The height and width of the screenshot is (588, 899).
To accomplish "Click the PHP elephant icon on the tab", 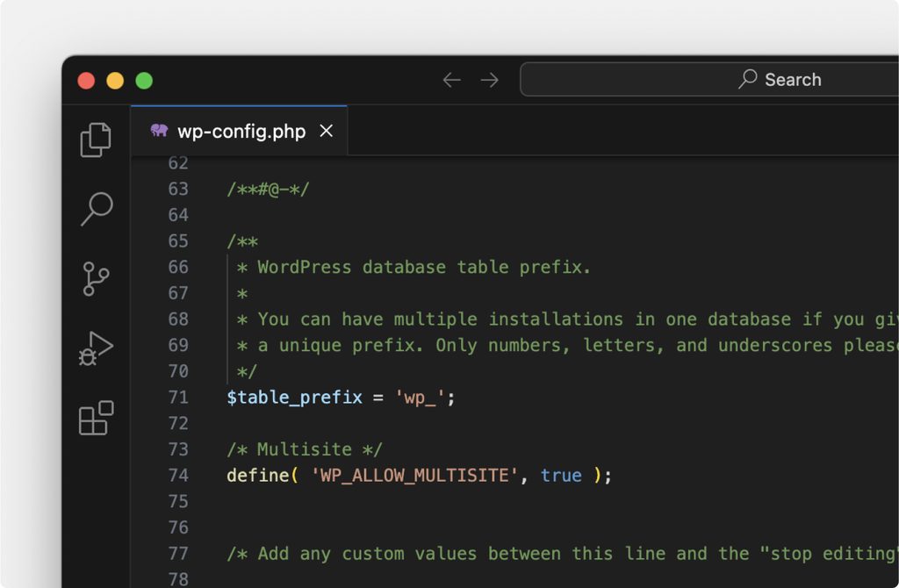I will 159,131.
